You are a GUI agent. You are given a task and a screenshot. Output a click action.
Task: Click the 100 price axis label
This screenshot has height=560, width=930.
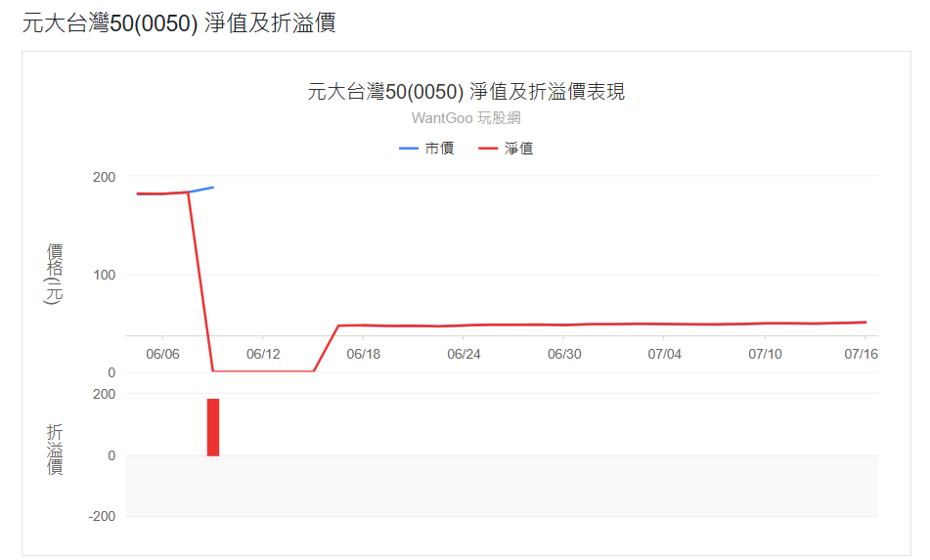(x=105, y=275)
